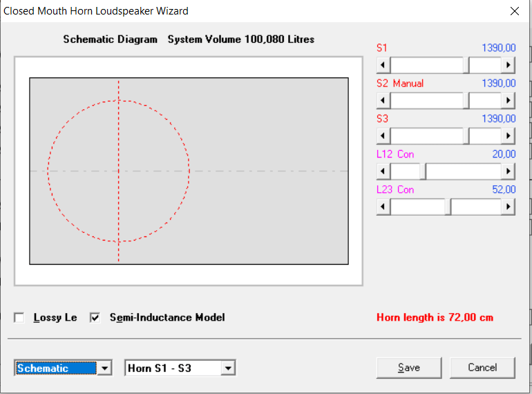Click left arrow of L12 Con slider

click(x=383, y=171)
